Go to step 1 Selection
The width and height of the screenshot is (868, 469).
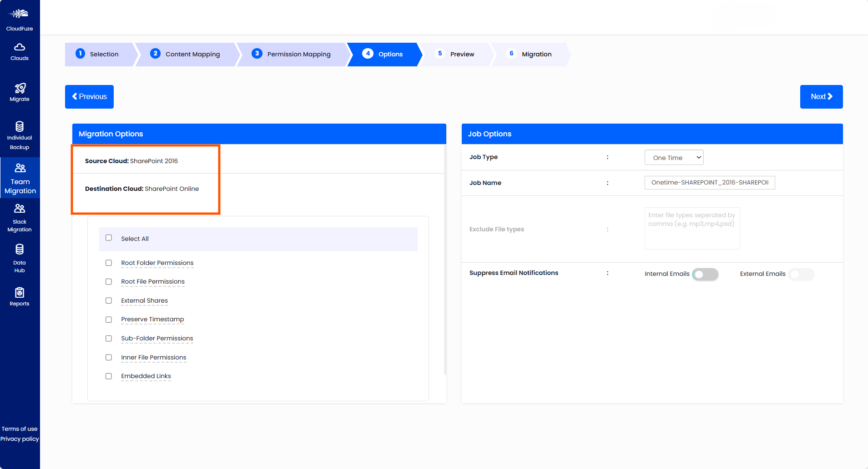point(101,54)
